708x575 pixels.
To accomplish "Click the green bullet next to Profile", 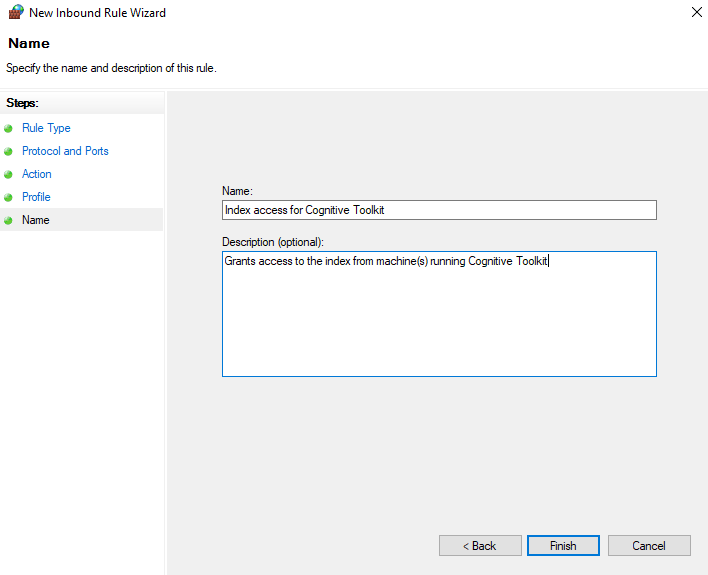I will pos(9,198).
